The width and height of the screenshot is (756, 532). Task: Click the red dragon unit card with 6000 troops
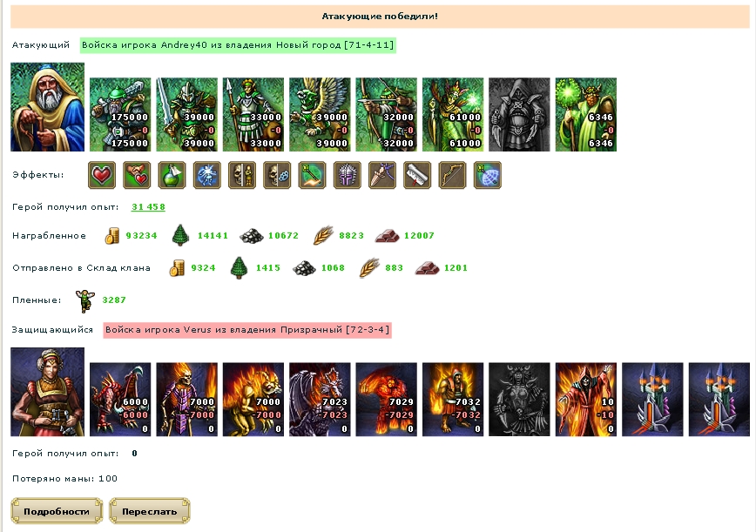120,400
